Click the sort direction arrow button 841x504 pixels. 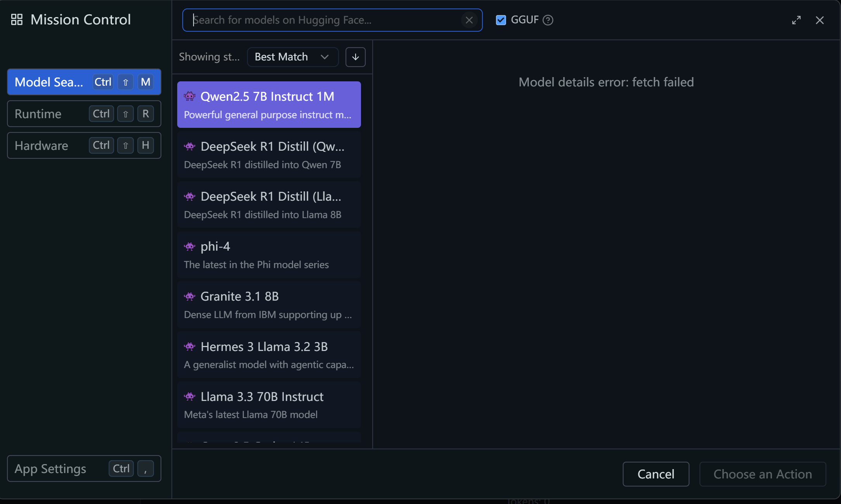pos(355,57)
